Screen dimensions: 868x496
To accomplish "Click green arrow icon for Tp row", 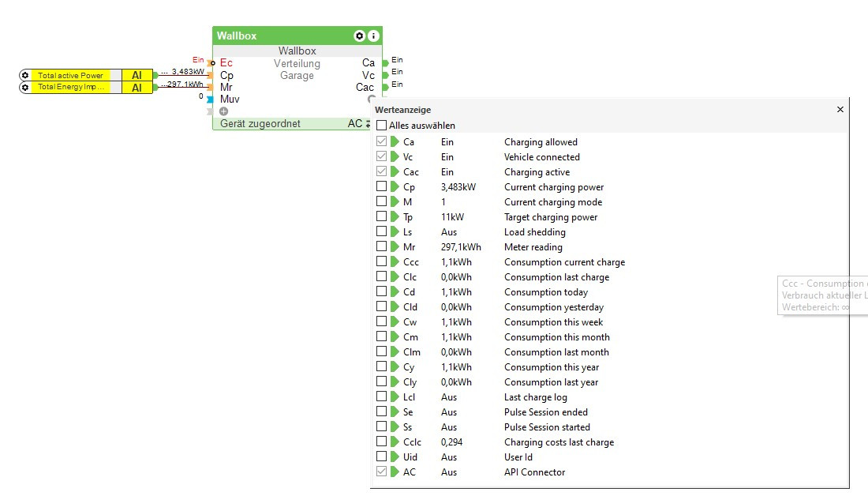I will (x=395, y=216).
